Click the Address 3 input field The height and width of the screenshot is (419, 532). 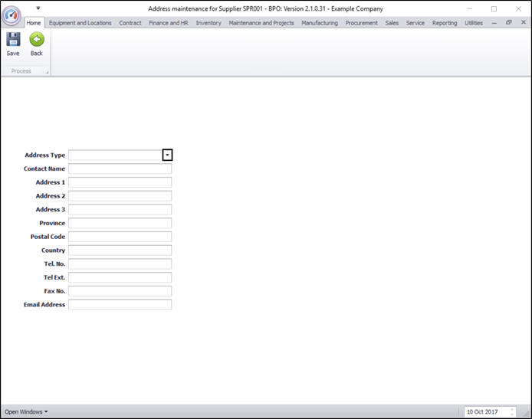(120, 209)
